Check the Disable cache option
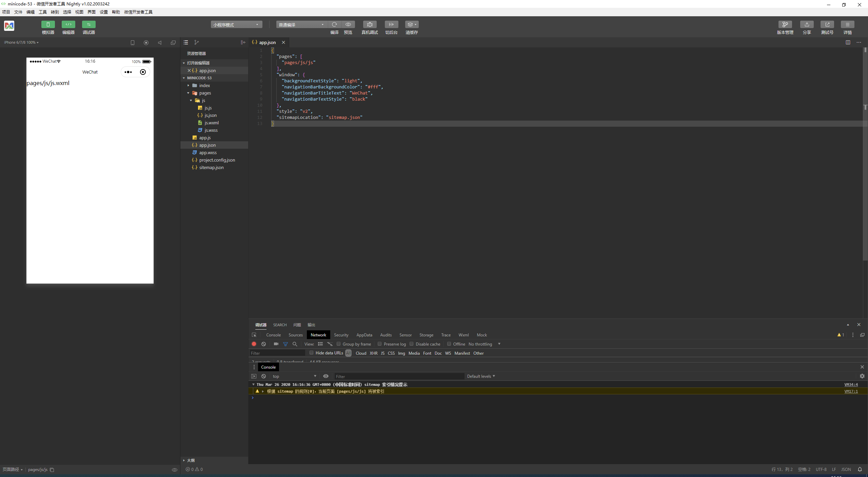 click(x=411, y=344)
